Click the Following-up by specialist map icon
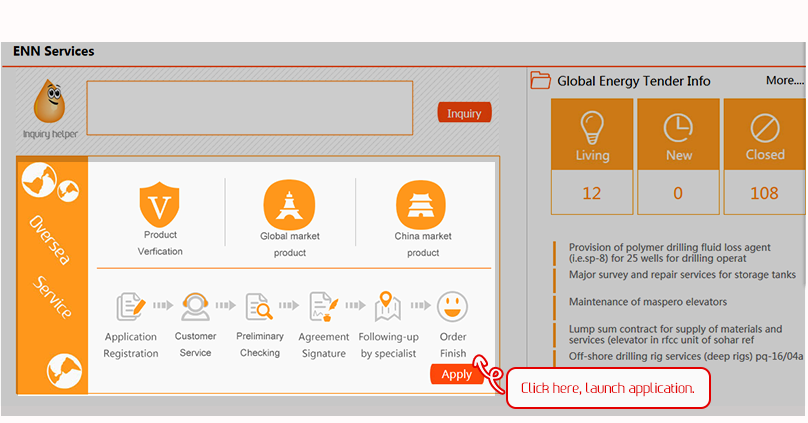 coord(387,306)
